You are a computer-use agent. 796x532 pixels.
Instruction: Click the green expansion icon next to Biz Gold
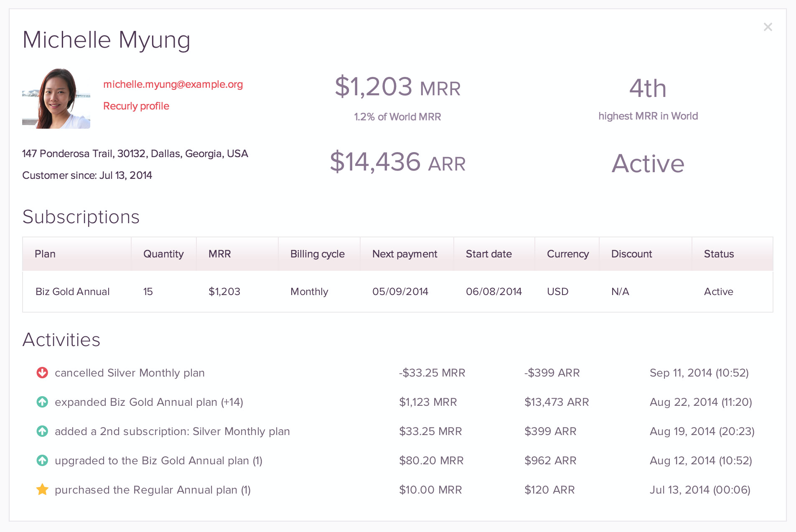[x=42, y=402]
